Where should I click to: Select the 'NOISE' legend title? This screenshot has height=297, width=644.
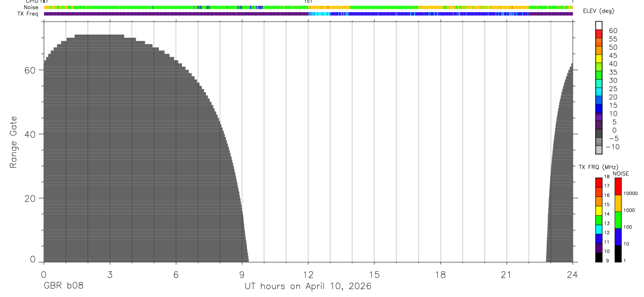coord(620,173)
